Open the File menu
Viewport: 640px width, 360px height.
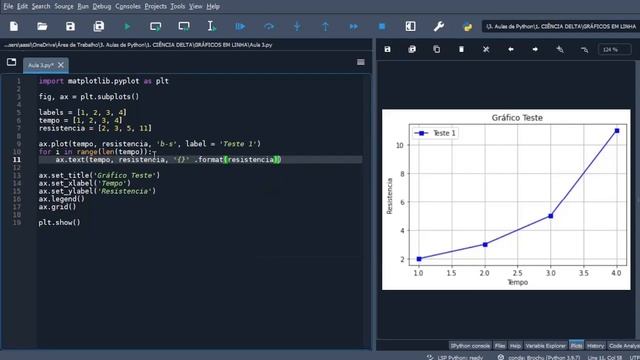[8, 6]
